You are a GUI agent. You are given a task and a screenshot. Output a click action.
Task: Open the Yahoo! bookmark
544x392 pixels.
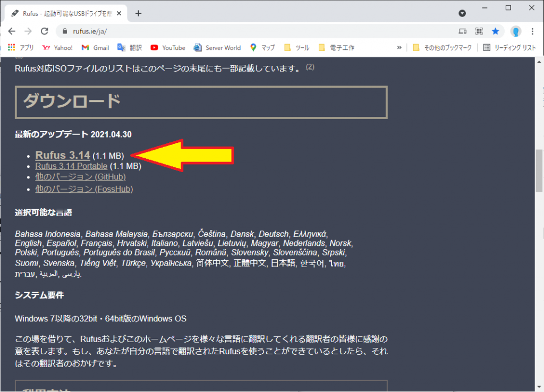57,47
